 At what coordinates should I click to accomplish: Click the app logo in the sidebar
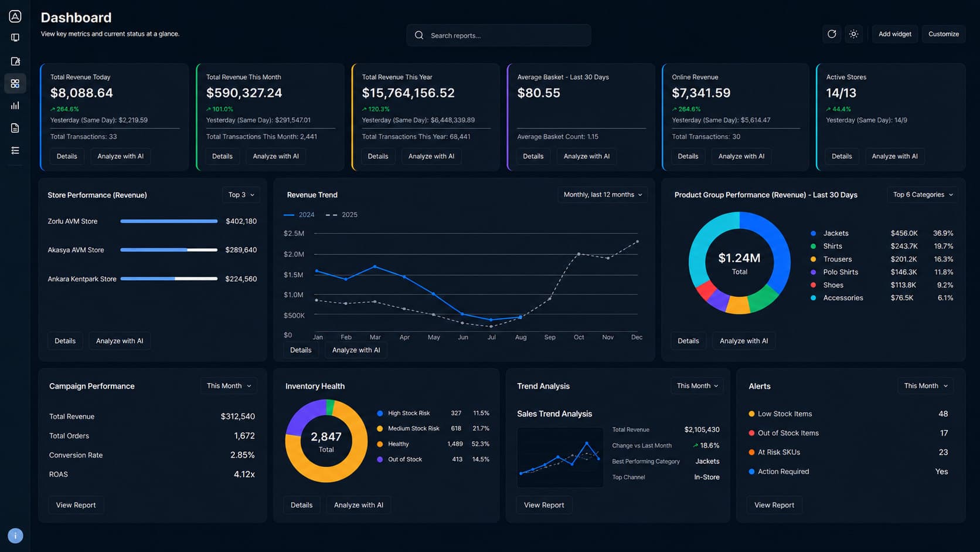pyautogui.click(x=15, y=16)
